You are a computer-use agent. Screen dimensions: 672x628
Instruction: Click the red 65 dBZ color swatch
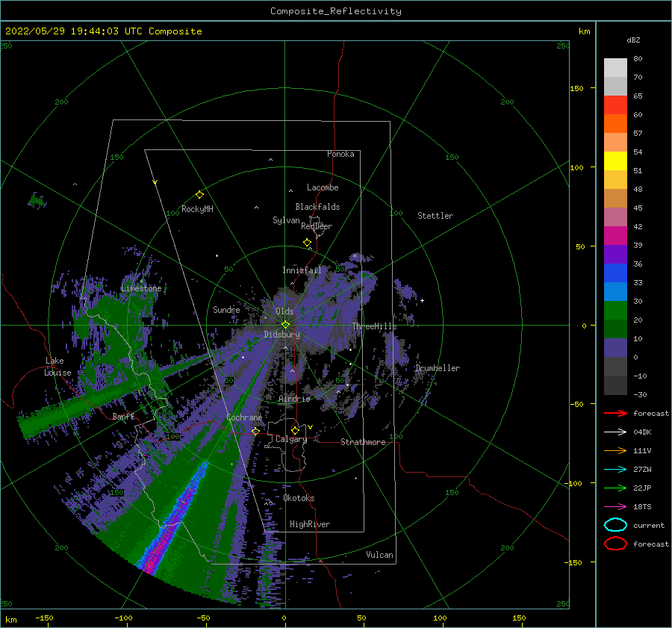[615, 105]
